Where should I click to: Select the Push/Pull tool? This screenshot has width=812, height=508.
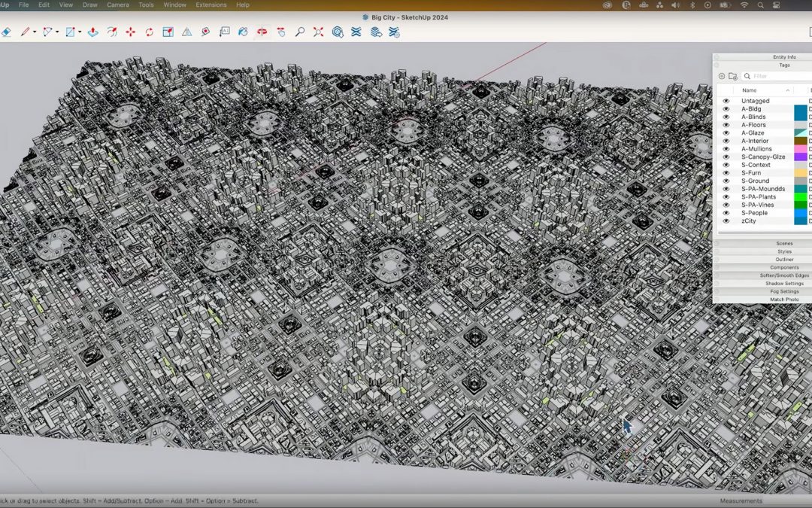click(93, 32)
